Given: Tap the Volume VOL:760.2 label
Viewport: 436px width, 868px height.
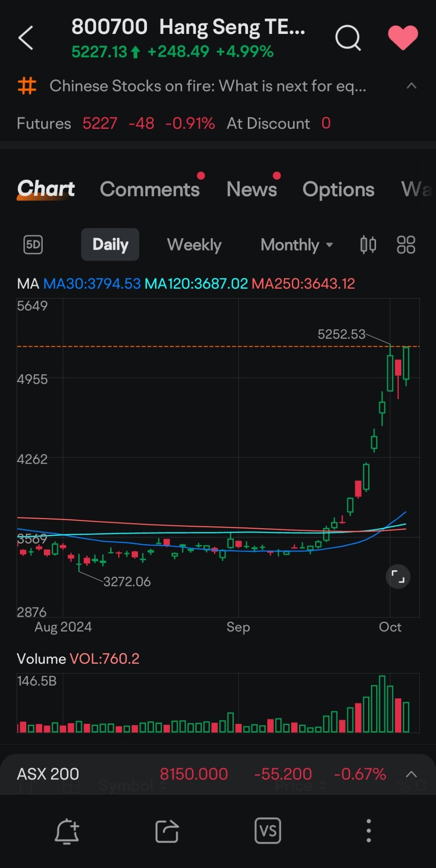Looking at the screenshot, I should pyautogui.click(x=78, y=659).
